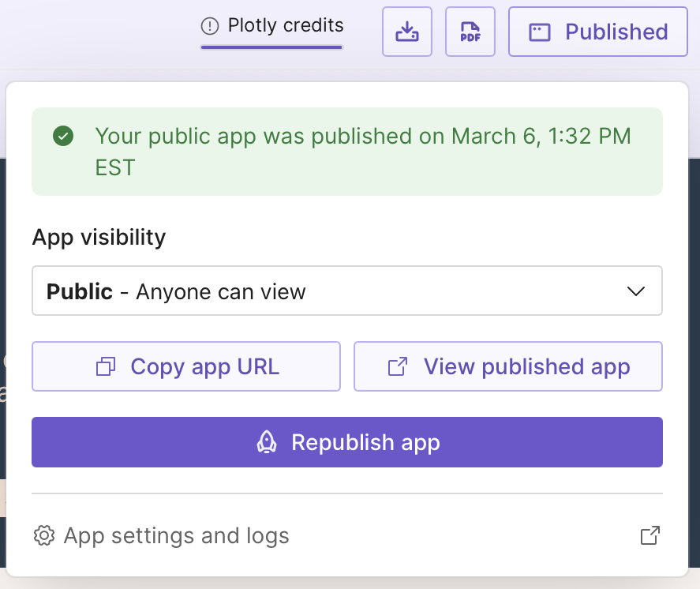Screen dimensions: 700x589
Task: Click App settings and logs
Action: pyautogui.click(x=175, y=535)
